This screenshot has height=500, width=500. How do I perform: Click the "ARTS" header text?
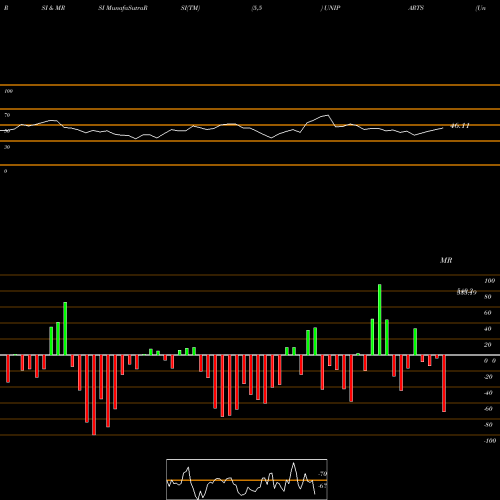click(416, 8)
